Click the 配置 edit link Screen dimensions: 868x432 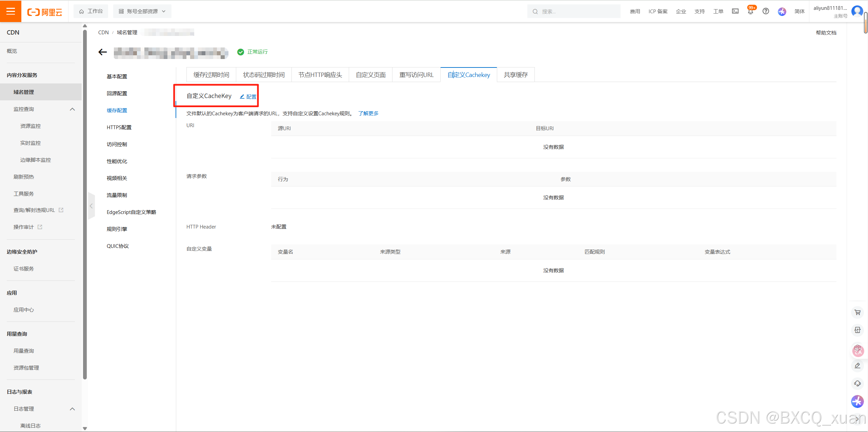tap(248, 97)
